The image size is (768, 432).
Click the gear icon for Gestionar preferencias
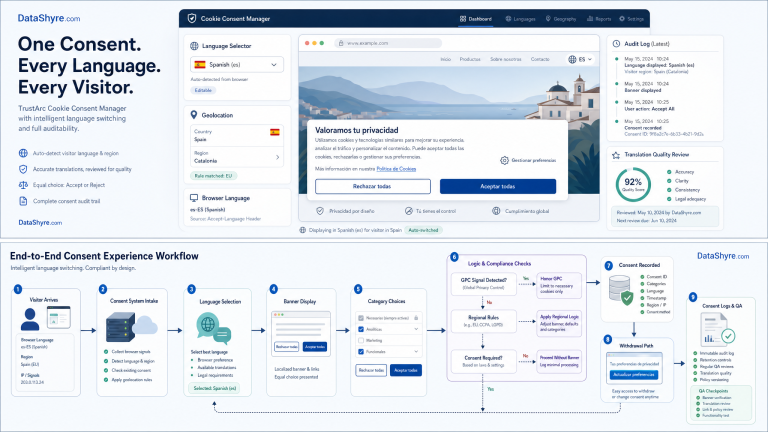point(504,160)
